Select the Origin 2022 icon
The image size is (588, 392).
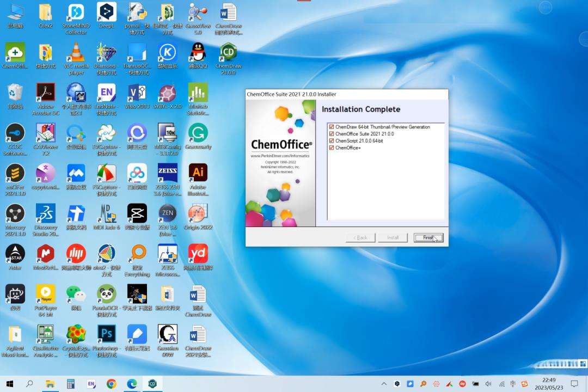[x=198, y=217]
